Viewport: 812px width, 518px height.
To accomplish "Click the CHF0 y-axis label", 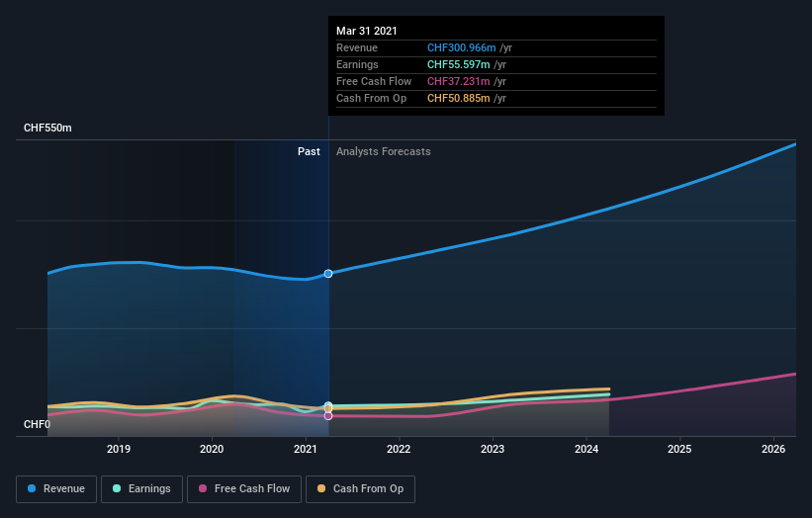I will point(38,424).
